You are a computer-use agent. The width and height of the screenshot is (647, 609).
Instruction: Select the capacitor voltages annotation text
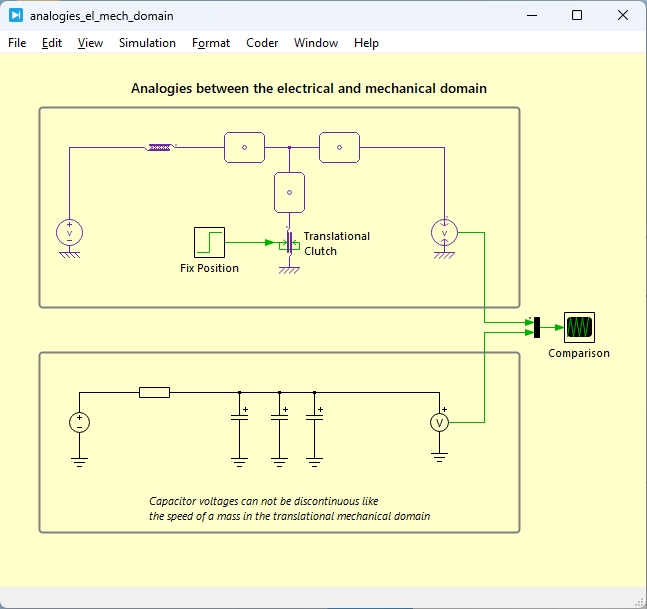tap(289, 508)
